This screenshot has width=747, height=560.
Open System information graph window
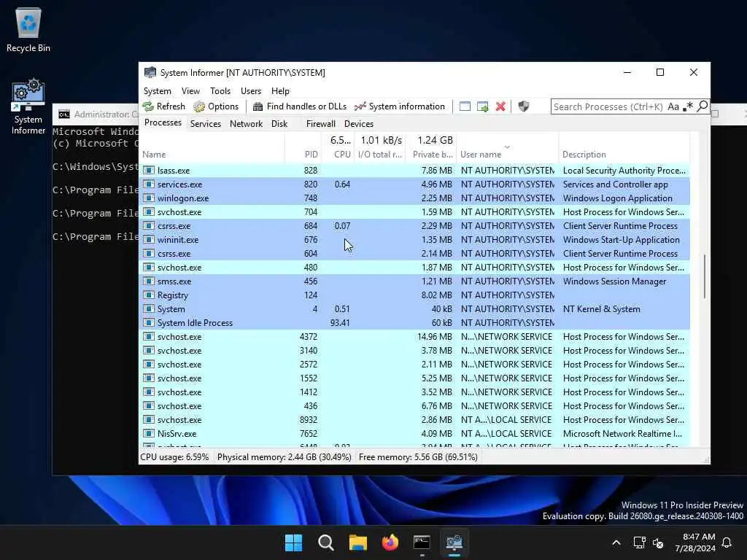(400, 106)
